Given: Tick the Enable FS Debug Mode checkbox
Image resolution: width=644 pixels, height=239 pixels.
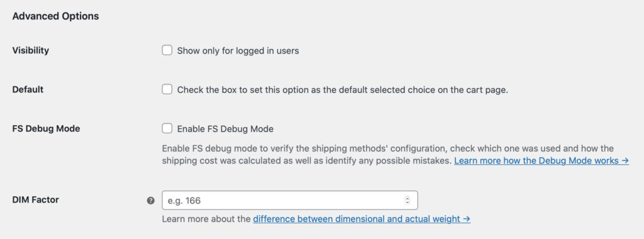Looking at the screenshot, I should (x=167, y=128).
